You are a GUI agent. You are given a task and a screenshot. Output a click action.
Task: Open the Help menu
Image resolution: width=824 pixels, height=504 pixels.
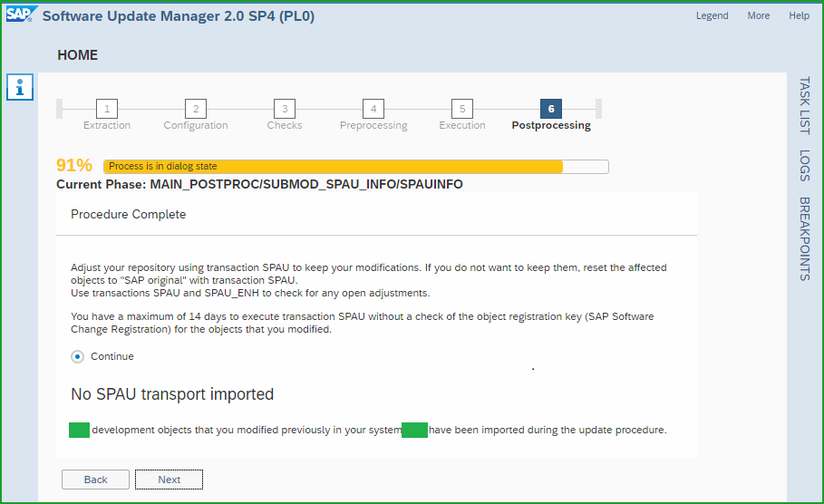point(799,15)
